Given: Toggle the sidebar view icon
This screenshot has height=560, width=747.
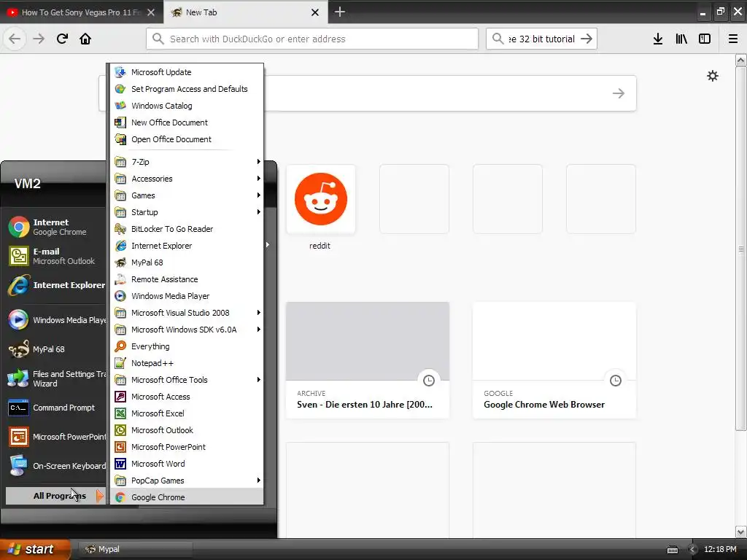Looking at the screenshot, I should pos(705,39).
